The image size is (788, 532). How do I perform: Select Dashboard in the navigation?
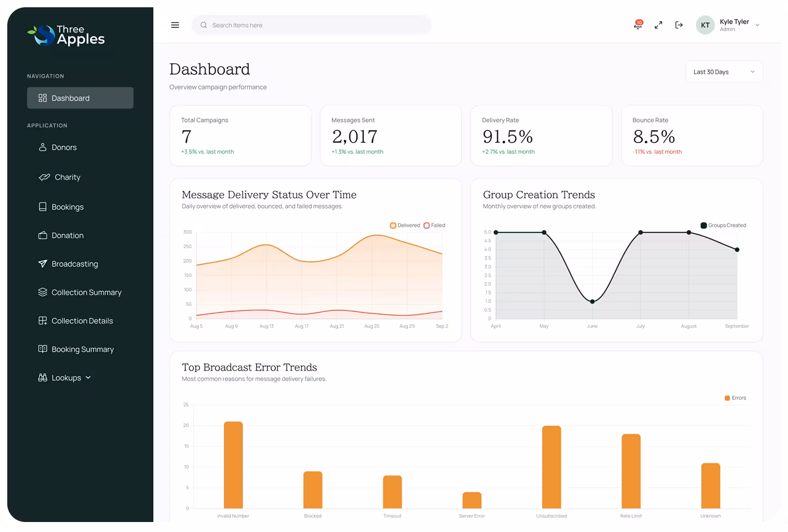tap(80, 98)
